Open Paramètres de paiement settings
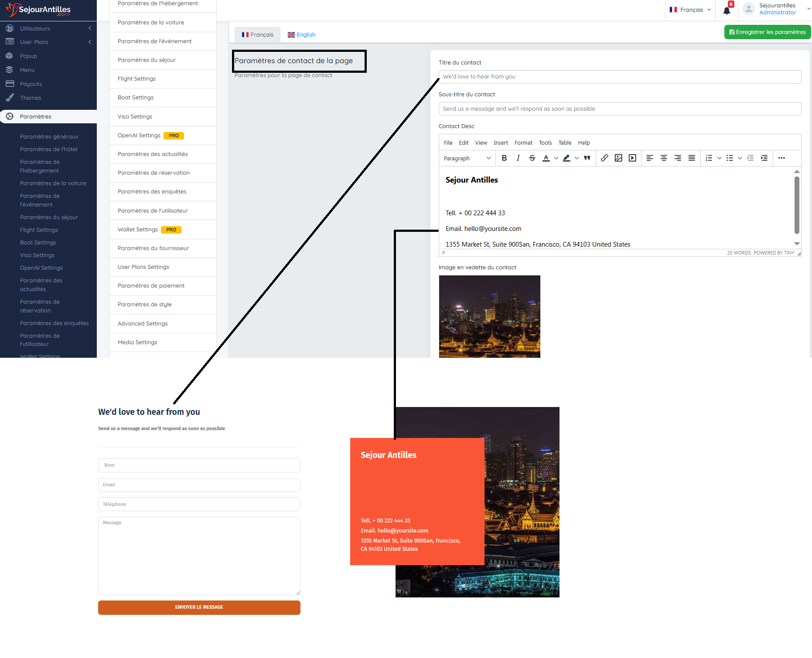 coord(151,285)
